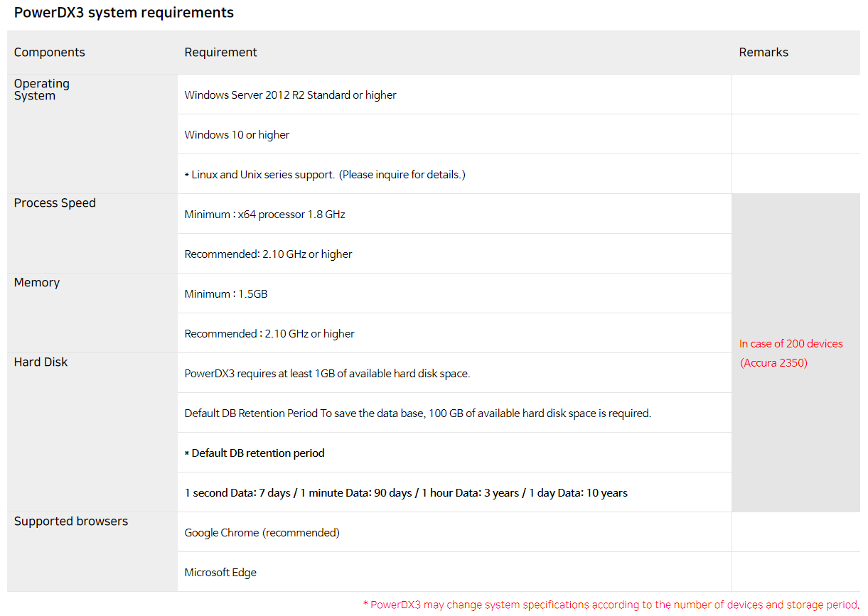Select the 1GB available disk space text
This screenshot has height=616, width=868.
pos(327,374)
